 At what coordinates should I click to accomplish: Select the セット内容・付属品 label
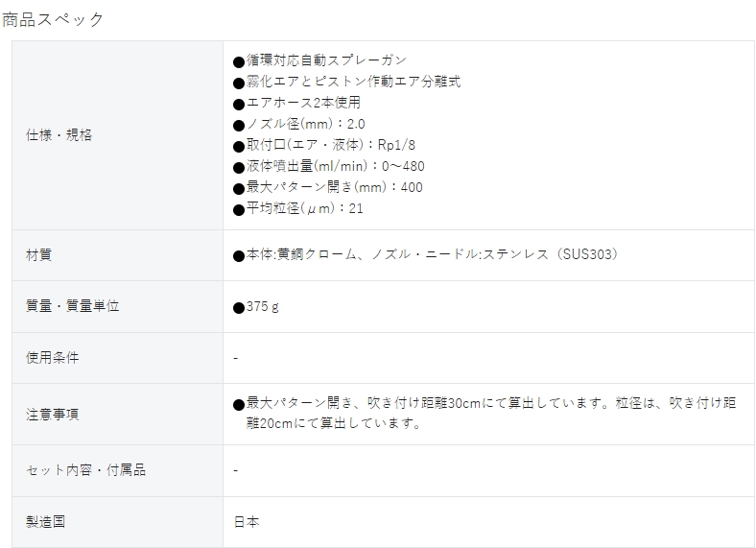(x=85, y=470)
